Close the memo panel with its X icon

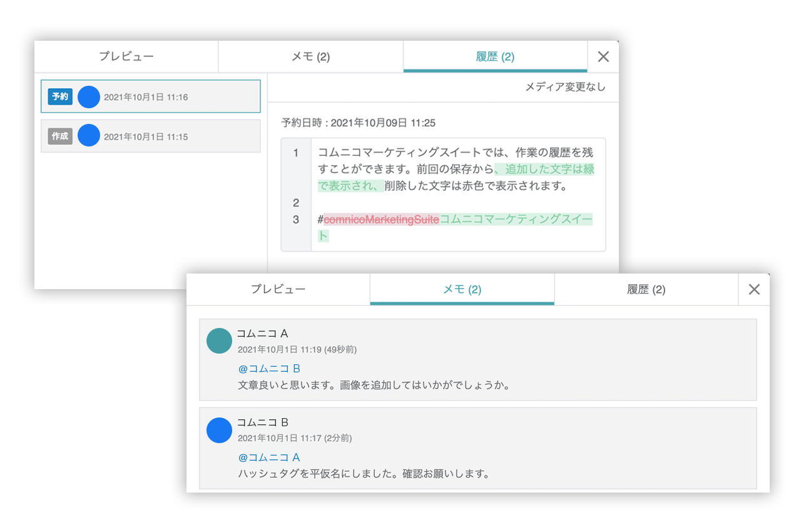coord(754,289)
